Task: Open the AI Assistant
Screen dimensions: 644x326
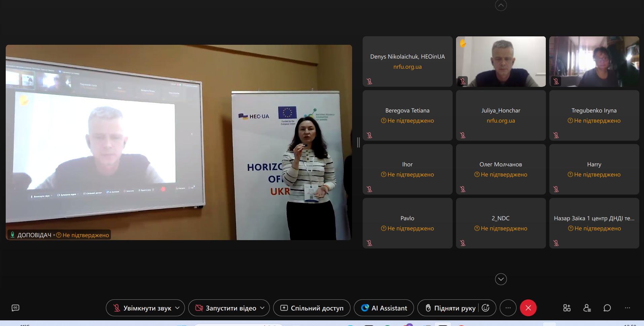Action: [x=384, y=308]
